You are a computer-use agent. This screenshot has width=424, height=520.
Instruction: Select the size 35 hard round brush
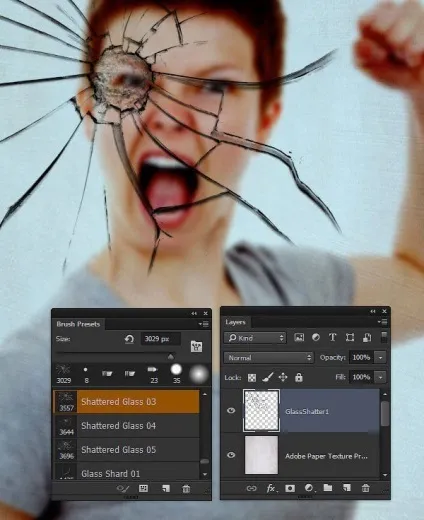pyautogui.click(x=176, y=374)
